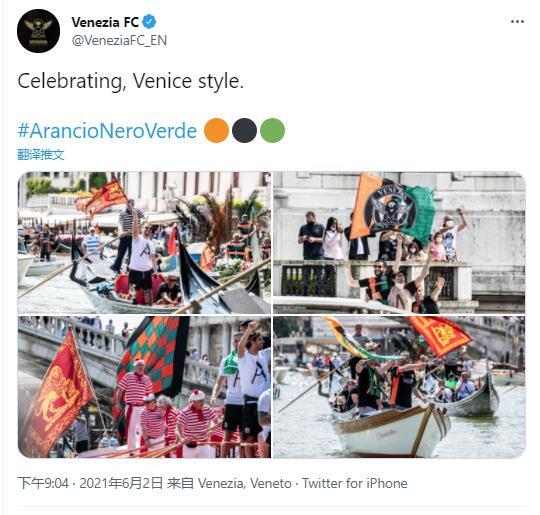
Task: Open the @VeneziaFC_EN handle link
Action: point(119,40)
